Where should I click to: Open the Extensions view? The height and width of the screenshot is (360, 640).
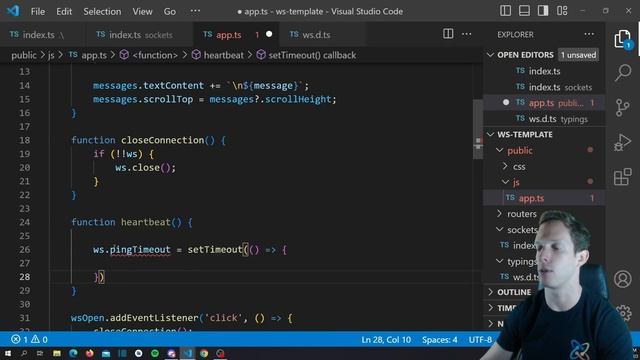click(623, 177)
